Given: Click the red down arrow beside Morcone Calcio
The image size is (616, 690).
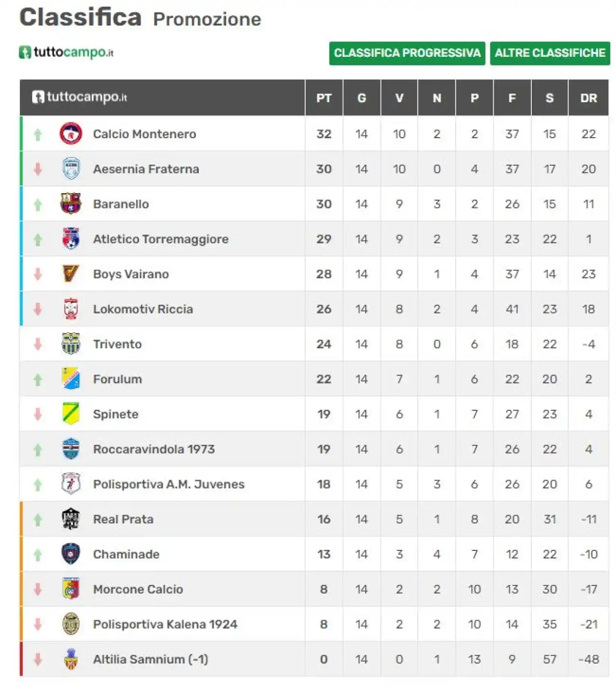Looking at the screenshot, I should click(x=38, y=589).
